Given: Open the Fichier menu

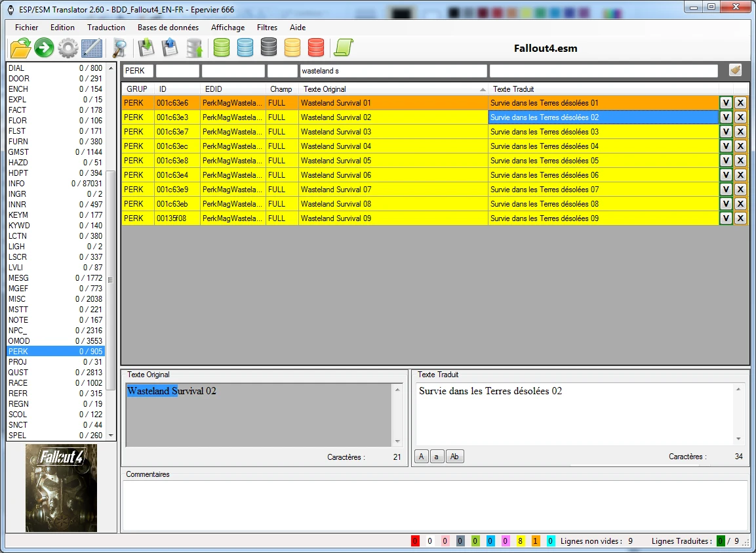Looking at the screenshot, I should [x=26, y=28].
